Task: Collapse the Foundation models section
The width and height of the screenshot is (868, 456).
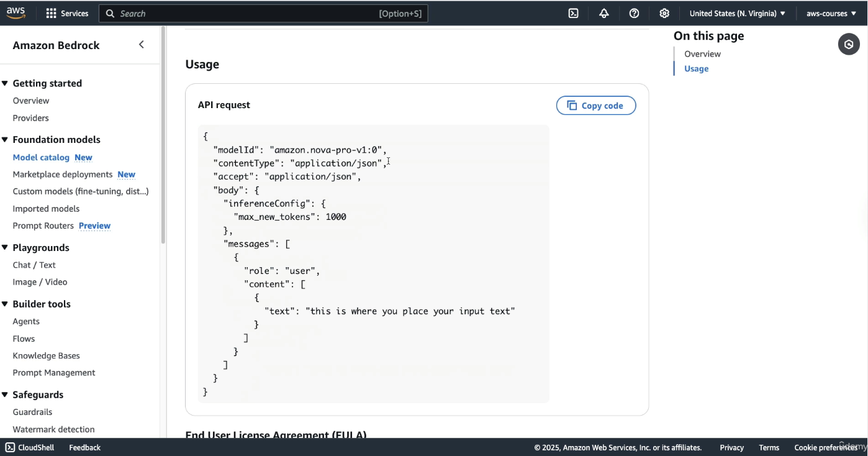Action: tap(5, 140)
